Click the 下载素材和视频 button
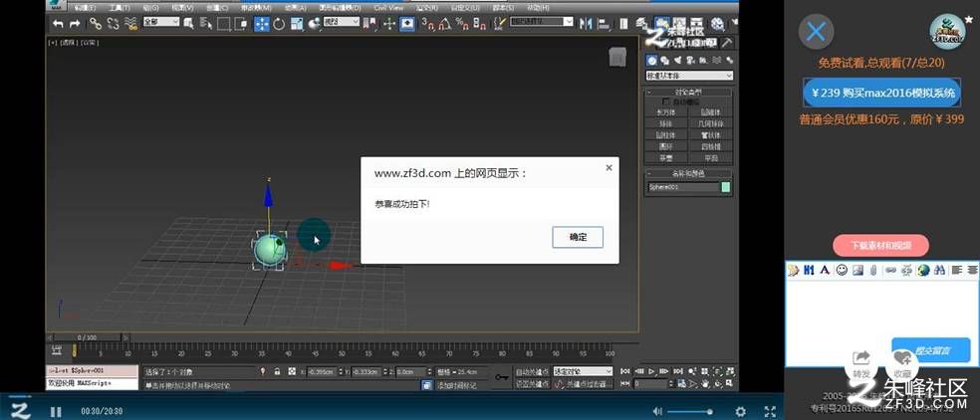The height and width of the screenshot is (420, 980). pos(880,246)
